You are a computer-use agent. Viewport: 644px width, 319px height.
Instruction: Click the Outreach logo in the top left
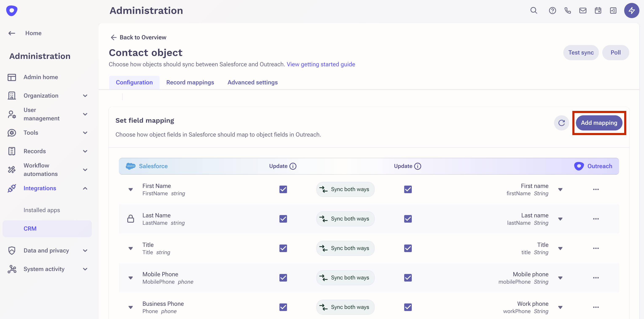tap(12, 11)
